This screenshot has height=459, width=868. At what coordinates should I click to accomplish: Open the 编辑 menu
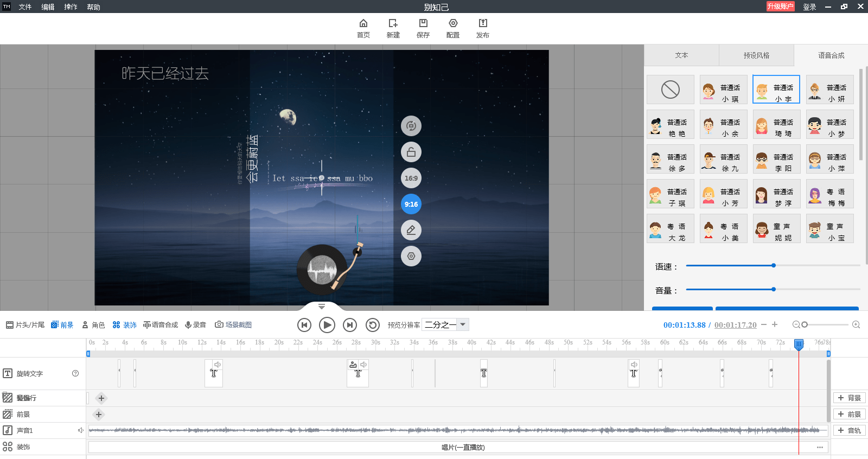tap(48, 7)
